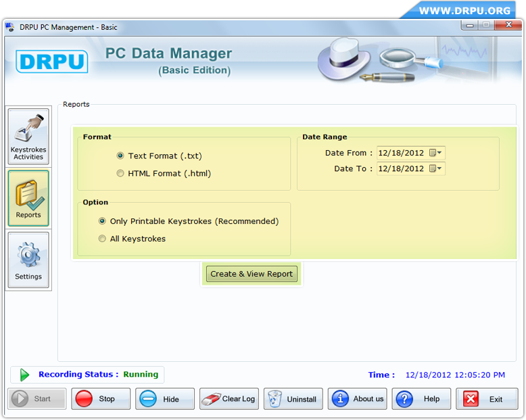Click the DRPU logo

coord(52,62)
